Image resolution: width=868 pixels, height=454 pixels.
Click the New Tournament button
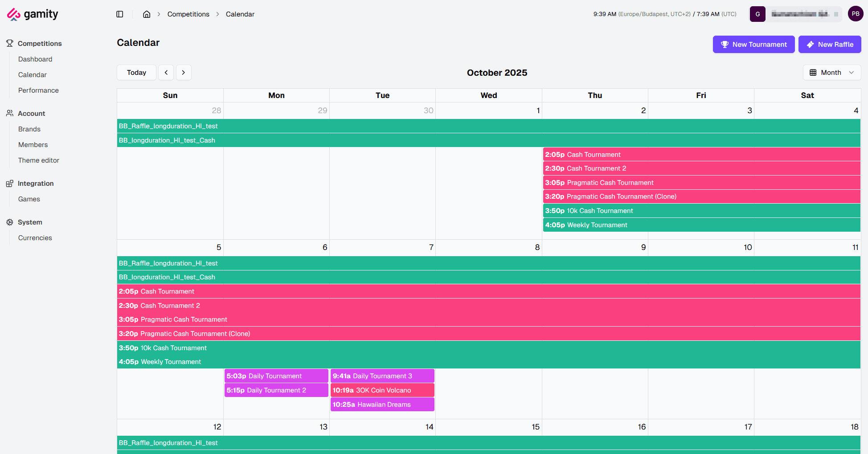tap(753, 44)
